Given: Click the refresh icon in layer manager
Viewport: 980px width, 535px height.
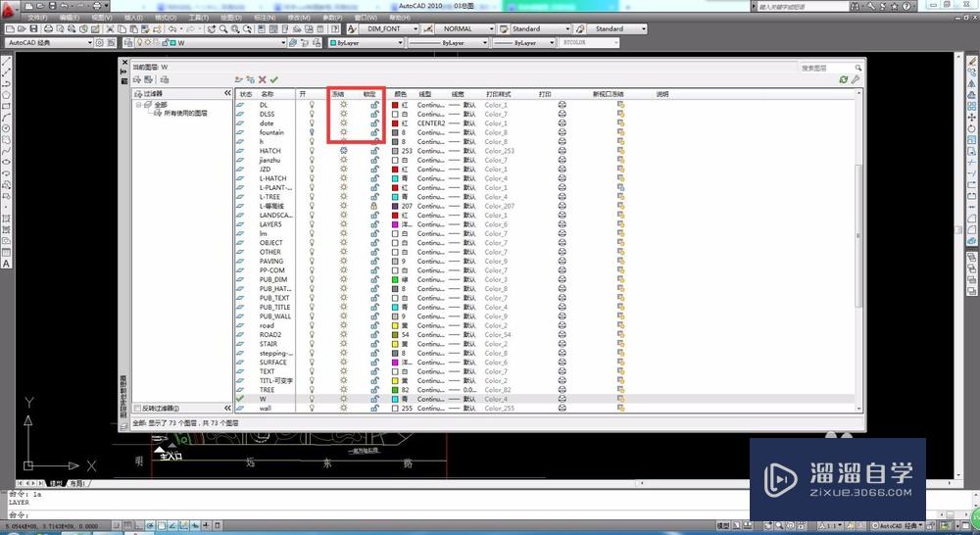Looking at the screenshot, I should click(844, 79).
